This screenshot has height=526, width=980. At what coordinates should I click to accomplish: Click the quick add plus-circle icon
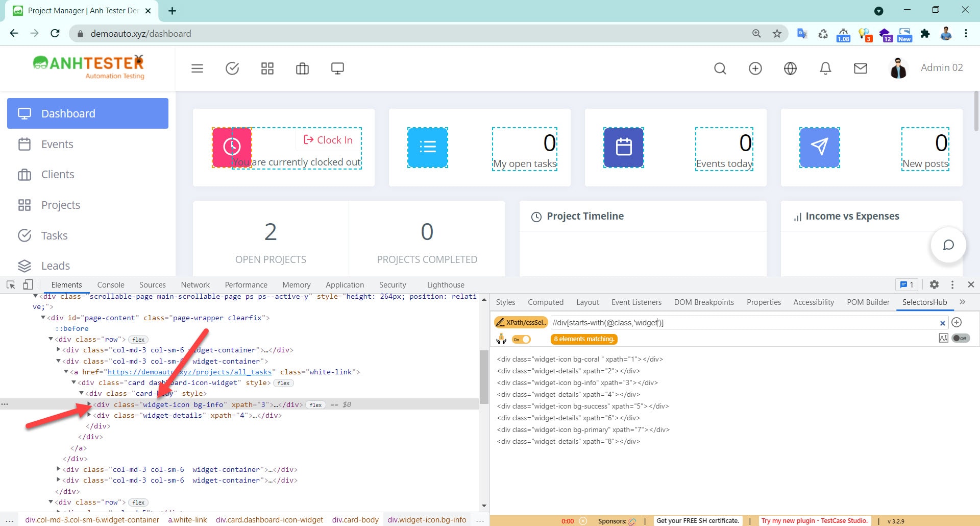tap(755, 68)
